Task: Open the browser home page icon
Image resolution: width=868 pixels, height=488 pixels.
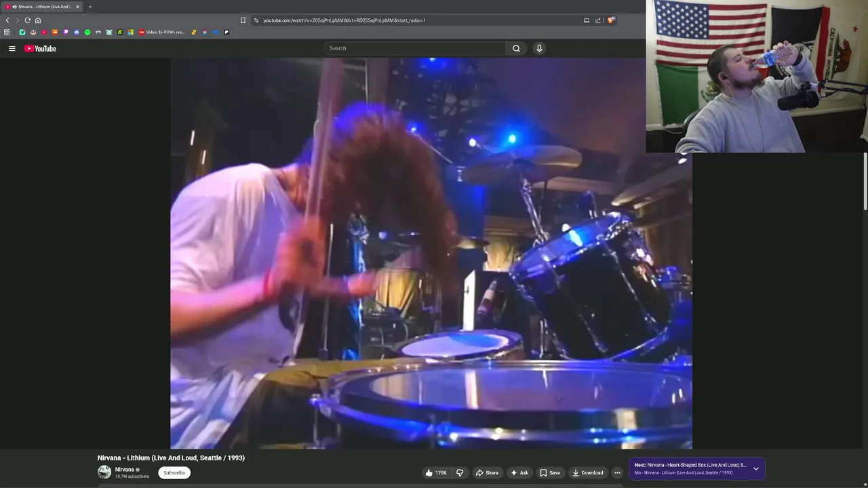Action: (38, 20)
